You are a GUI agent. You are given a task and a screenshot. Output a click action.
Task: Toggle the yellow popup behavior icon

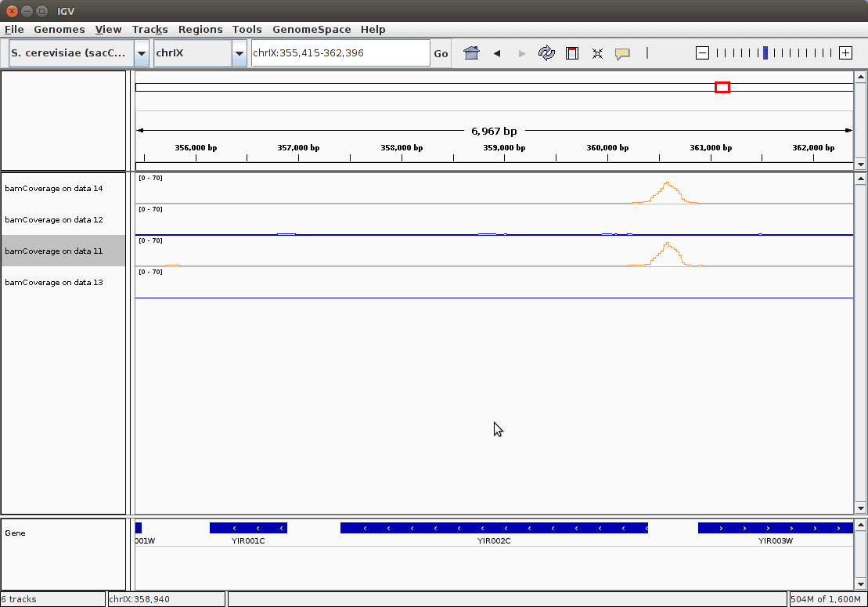click(622, 53)
